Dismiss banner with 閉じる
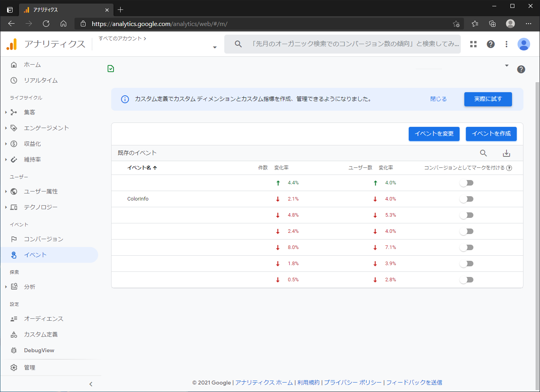540x392 pixels. point(438,99)
